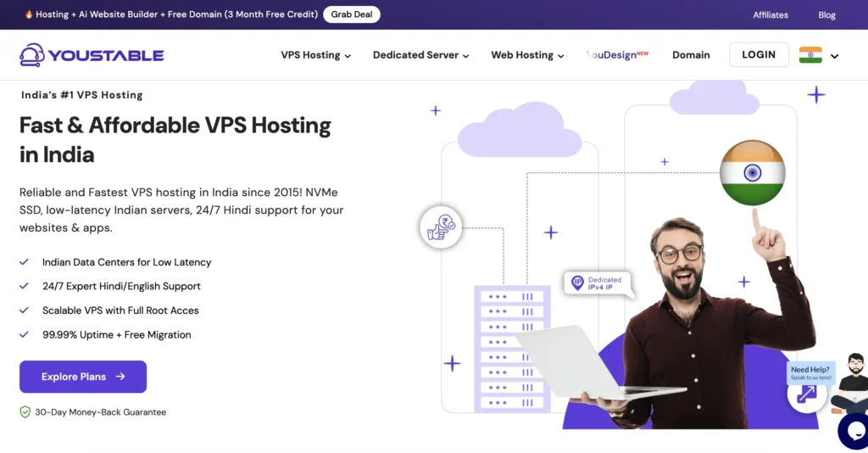Click the YouStable headset logo icon
The image size is (868, 453).
[x=32, y=55]
